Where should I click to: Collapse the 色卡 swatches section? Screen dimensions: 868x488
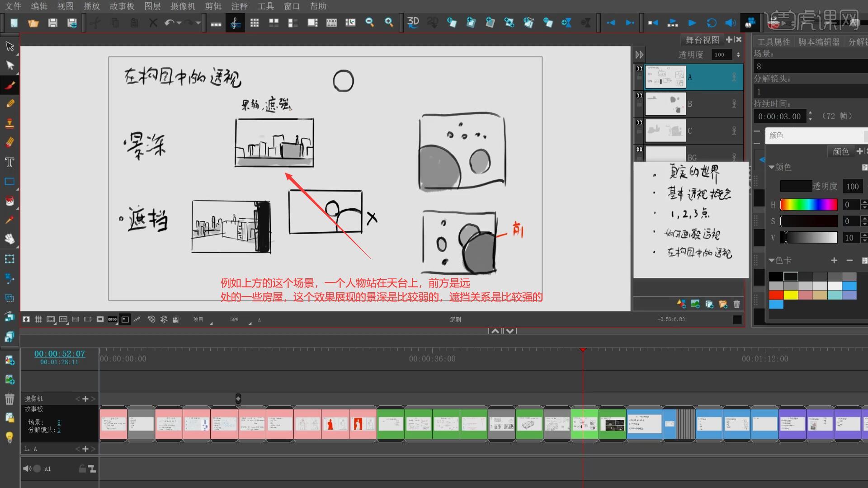coord(771,261)
